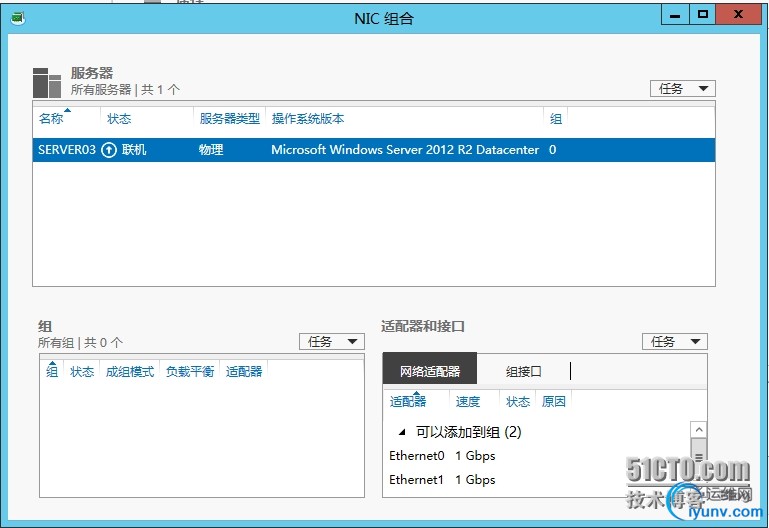The height and width of the screenshot is (528, 769).
Task: Click the teams list 适配器 column header
Action: pos(244,372)
